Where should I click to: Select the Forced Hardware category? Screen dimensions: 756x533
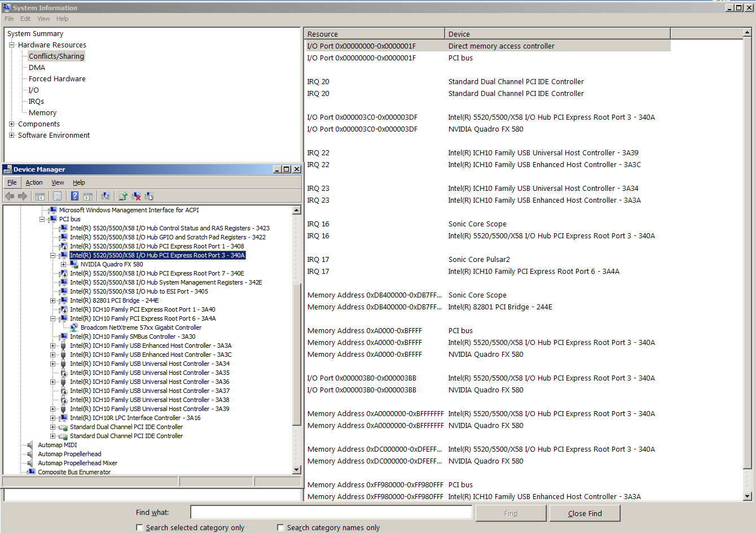[x=57, y=78]
